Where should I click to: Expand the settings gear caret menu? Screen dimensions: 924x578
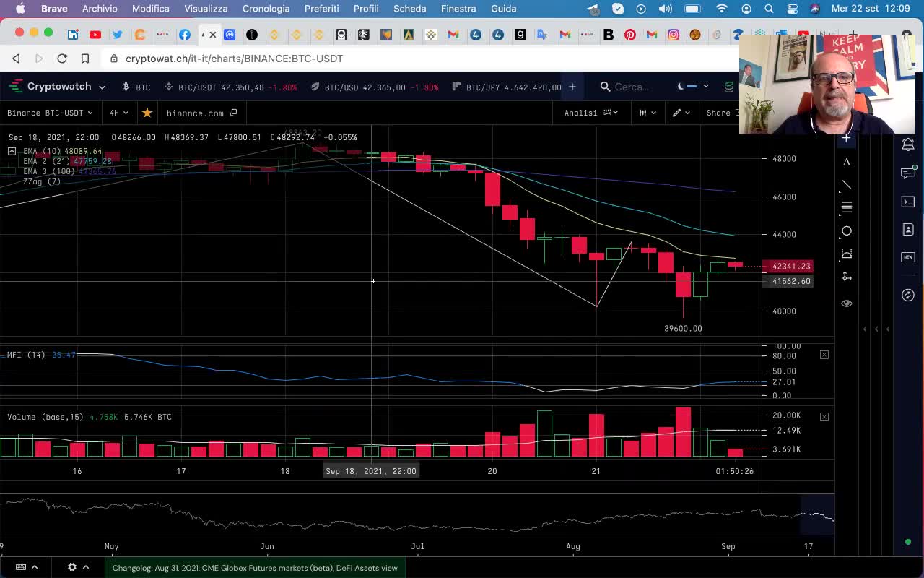[x=86, y=567]
